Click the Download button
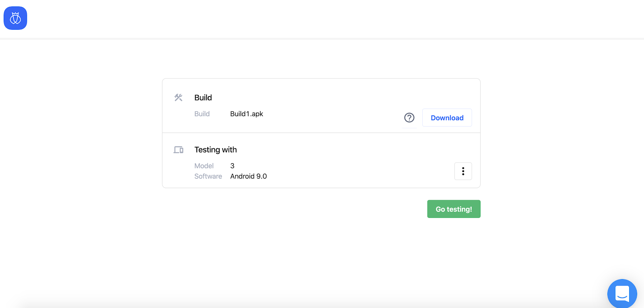This screenshot has height=308, width=644. coord(447,117)
